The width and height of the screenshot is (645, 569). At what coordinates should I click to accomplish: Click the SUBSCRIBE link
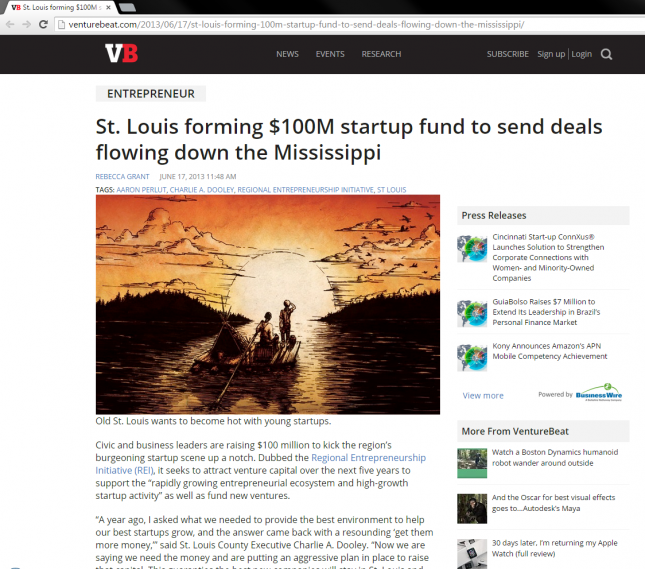508,54
